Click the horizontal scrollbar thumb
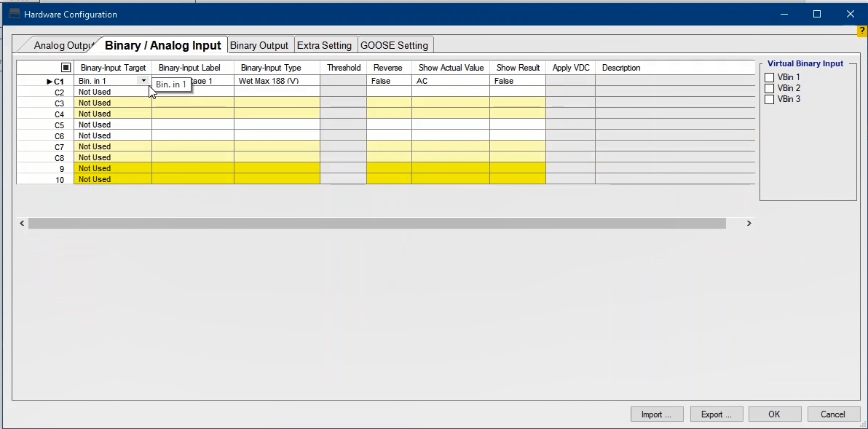The height and width of the screenshot is (429, 868). coord(376,224)
